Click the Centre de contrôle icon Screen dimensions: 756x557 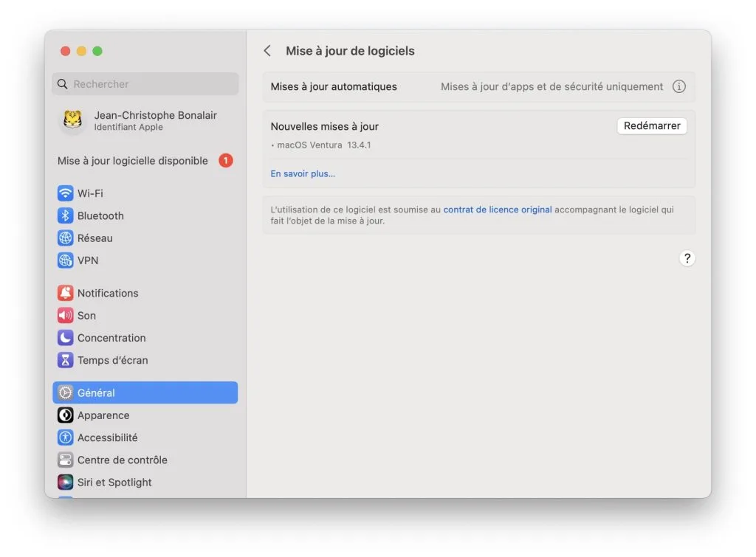65,460
